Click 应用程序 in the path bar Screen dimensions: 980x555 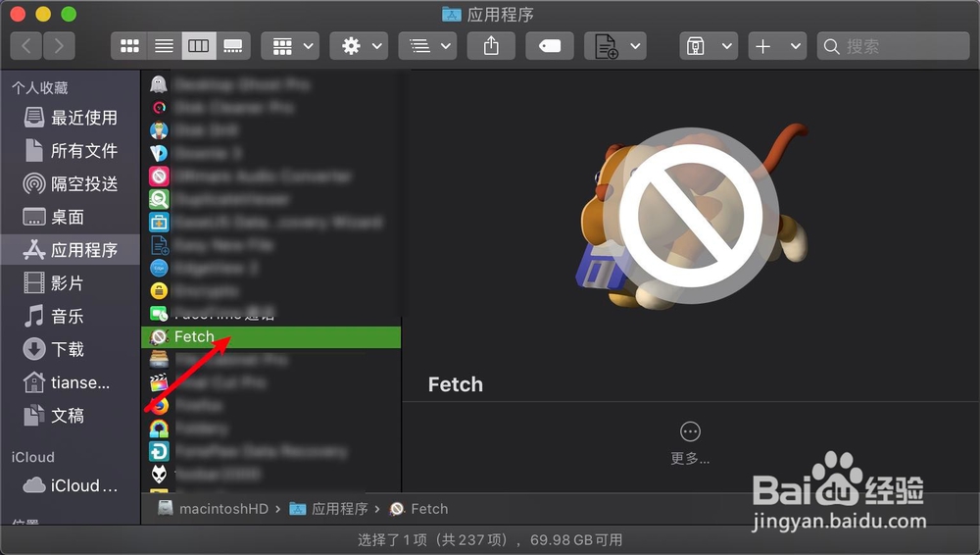328,509
